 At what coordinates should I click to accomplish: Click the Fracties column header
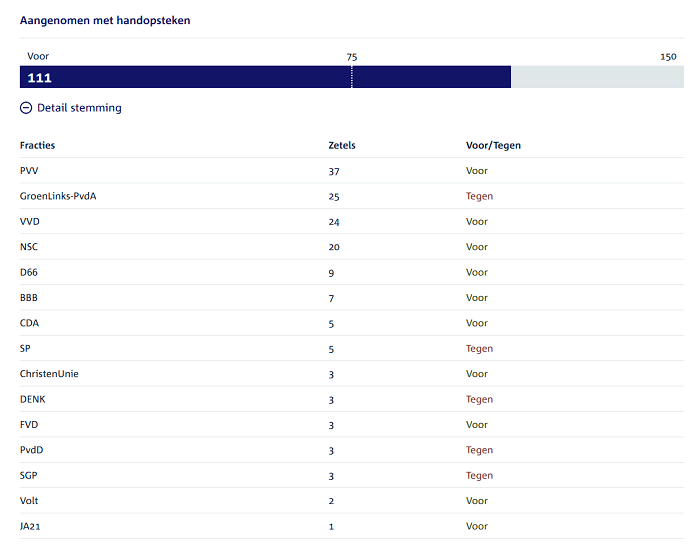[x=38, y=146]
